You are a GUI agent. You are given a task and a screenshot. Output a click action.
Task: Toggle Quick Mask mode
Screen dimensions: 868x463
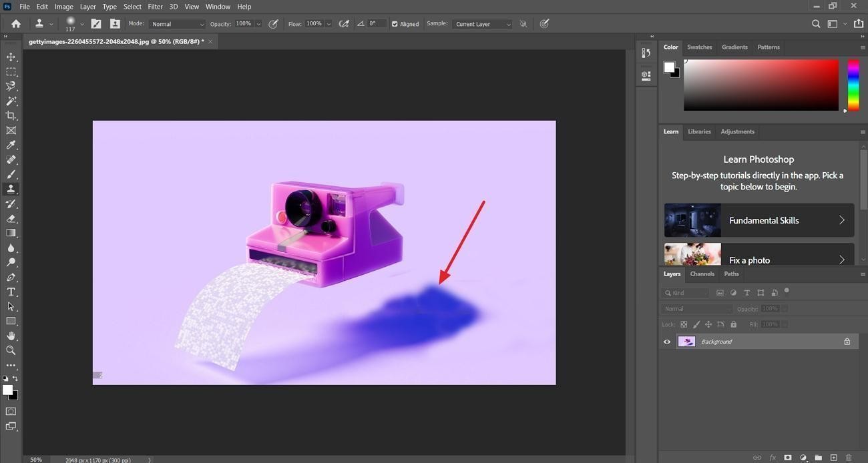pyautogui.click(x=11, y=411)
